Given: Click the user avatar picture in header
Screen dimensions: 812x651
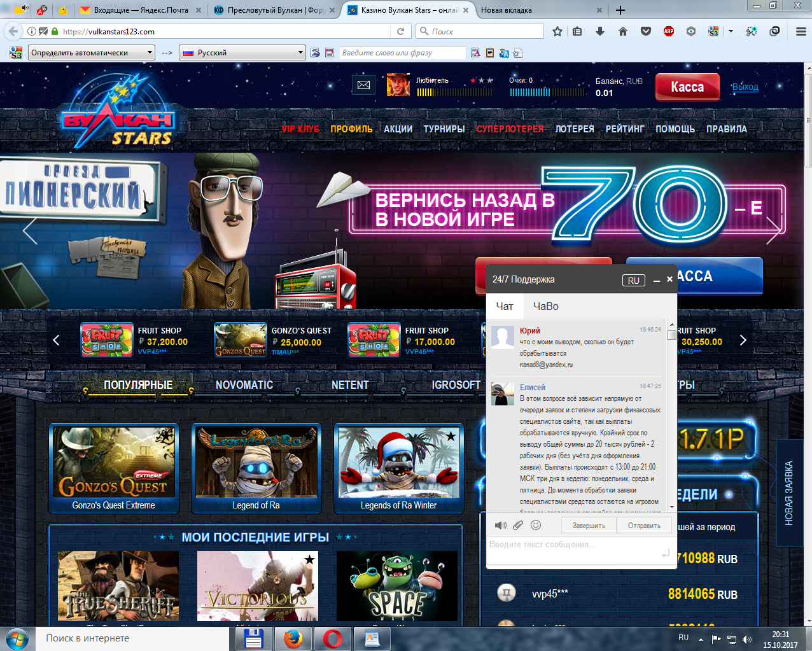Looking at the screenshot, I should pos(398,85).
